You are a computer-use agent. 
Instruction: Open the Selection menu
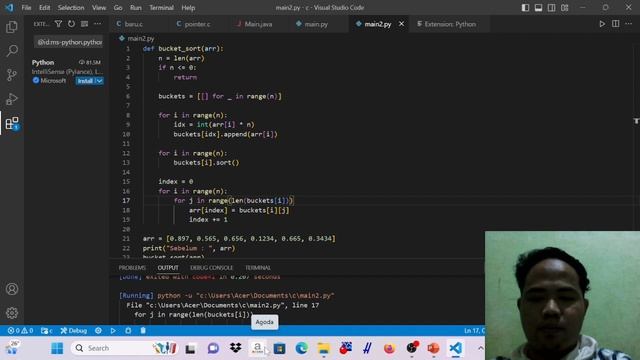coord(71,8)
